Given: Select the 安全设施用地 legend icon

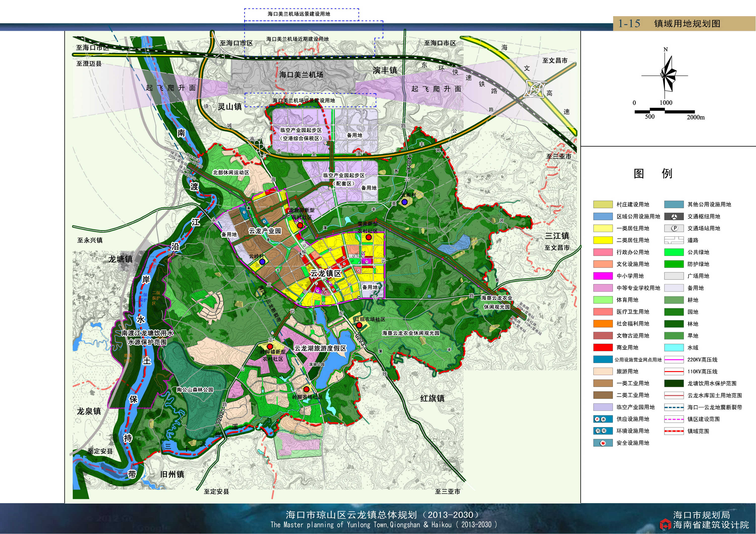Looking at the screenshot, I should (x=603, y=443).
